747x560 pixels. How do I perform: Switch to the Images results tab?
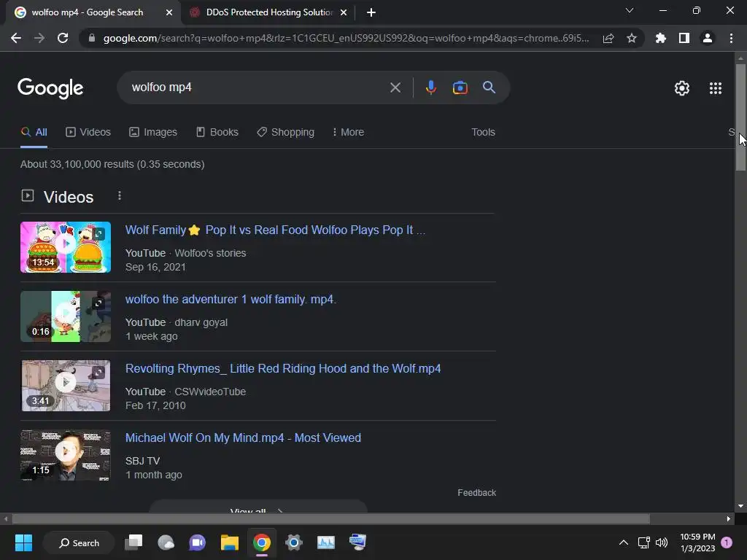coord(153,132)
